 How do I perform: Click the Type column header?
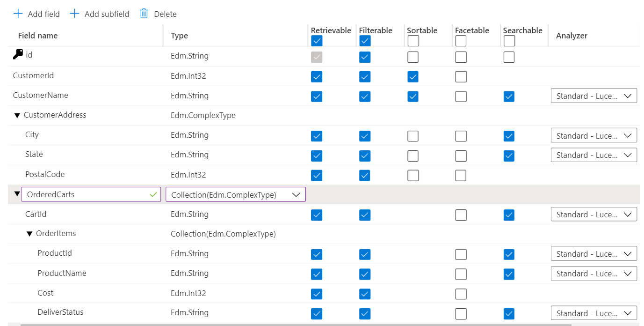[x=179, y=36]
